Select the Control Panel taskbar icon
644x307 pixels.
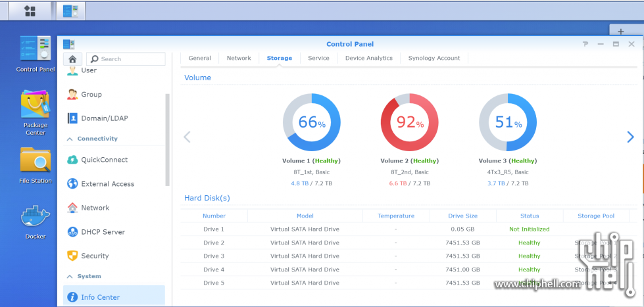click(70, 11)
